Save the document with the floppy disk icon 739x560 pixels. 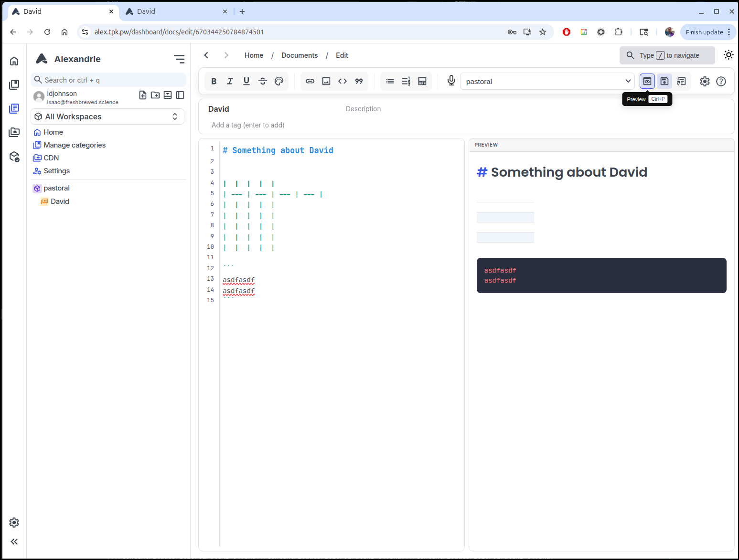[x=664, y=81]
